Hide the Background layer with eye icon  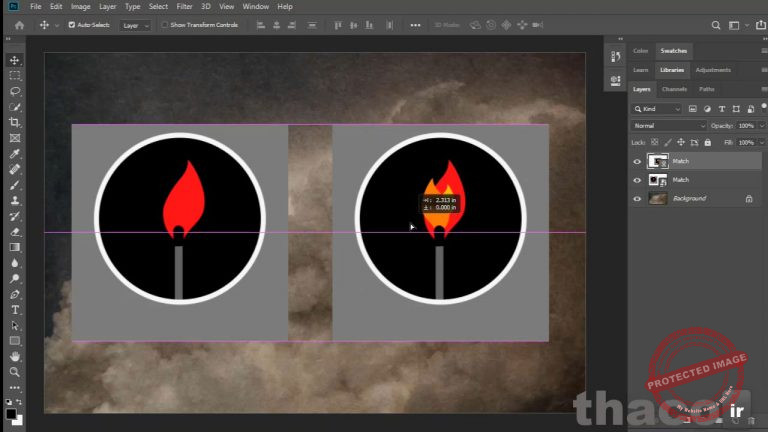638,199
